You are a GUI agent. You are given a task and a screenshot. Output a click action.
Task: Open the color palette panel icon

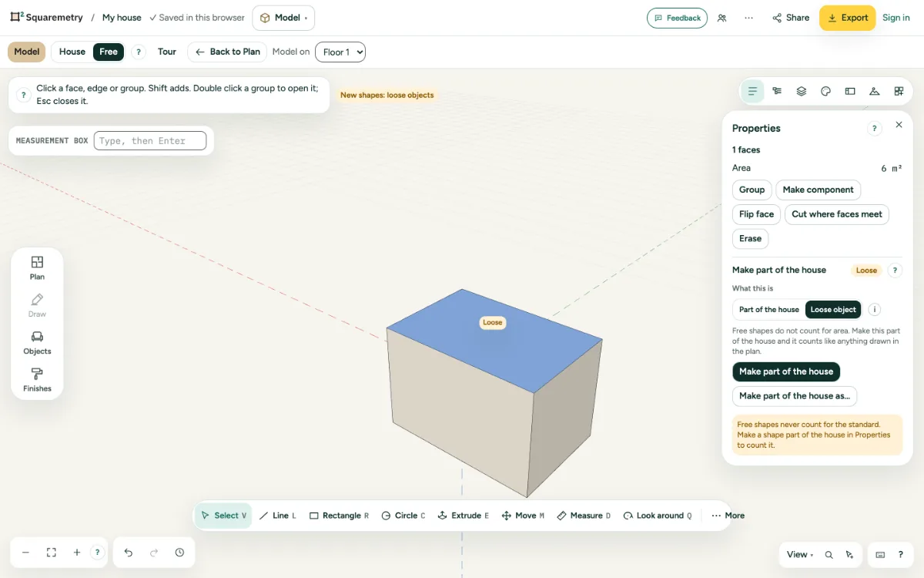[826, 91]
